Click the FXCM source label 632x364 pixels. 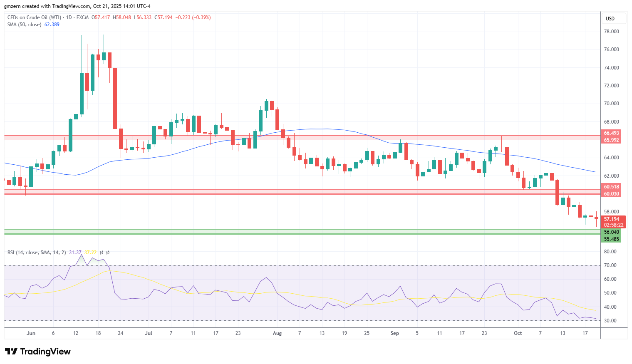coord(83,17)
